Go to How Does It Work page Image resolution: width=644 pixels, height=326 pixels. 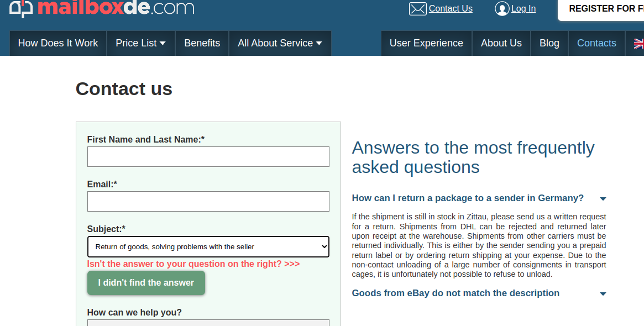(58, 43)
